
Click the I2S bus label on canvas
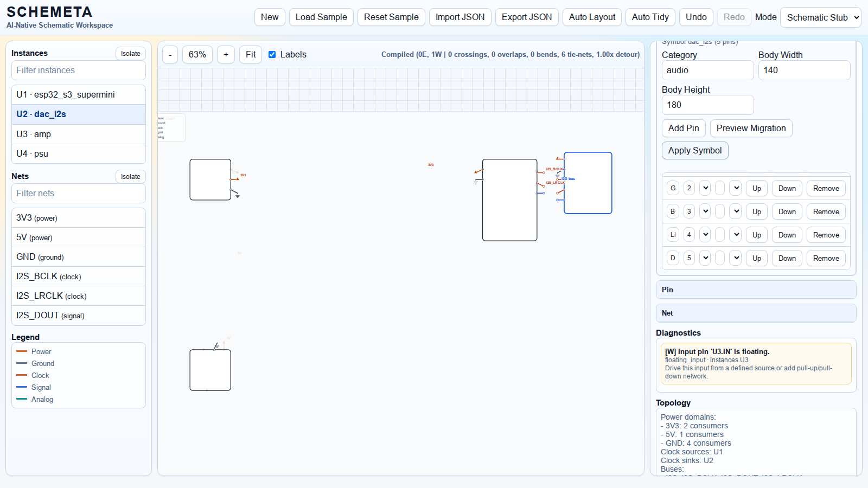(568, 178)
